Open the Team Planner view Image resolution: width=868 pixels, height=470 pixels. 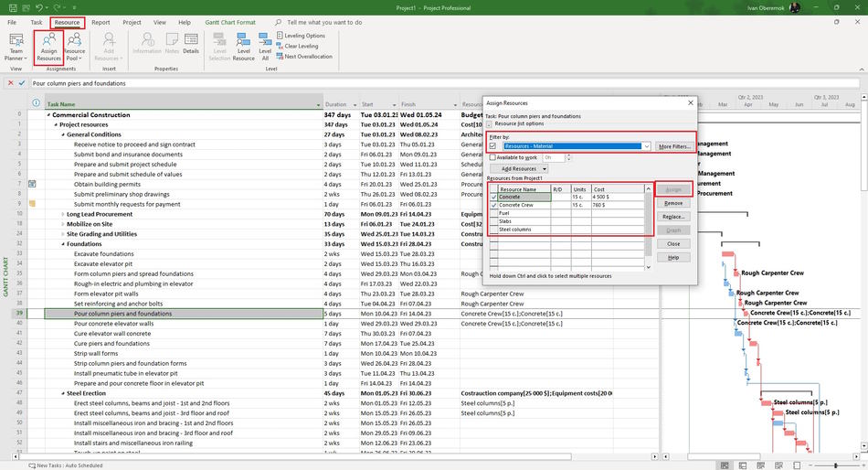tap(16, 48)
